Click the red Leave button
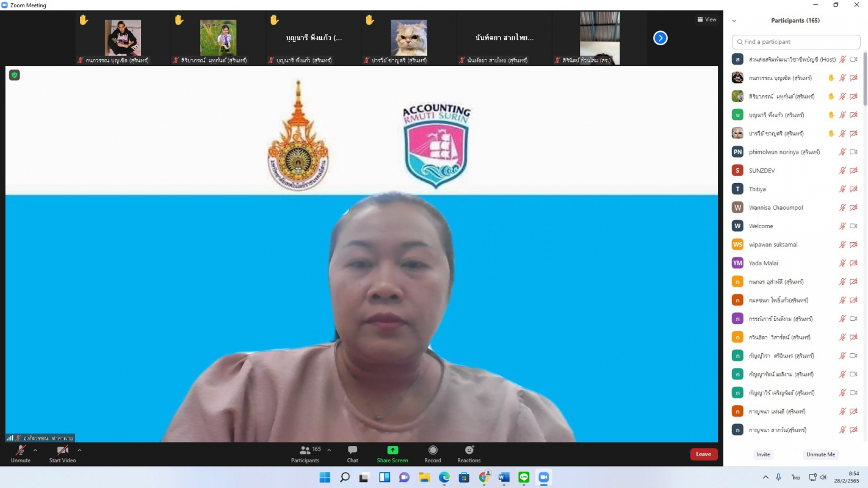This screenshot has height=488, width=868. [704, 454]
